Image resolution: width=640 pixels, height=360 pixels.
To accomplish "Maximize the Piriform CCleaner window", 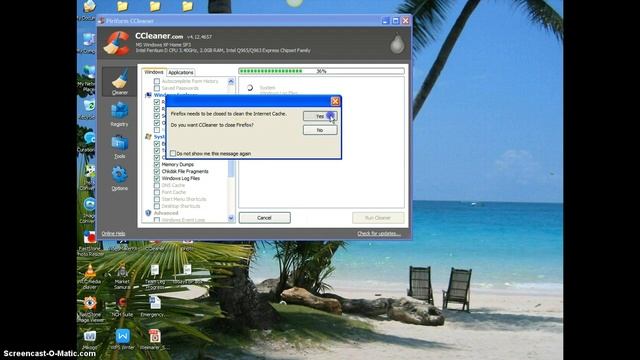I will (x=395, y=20).
